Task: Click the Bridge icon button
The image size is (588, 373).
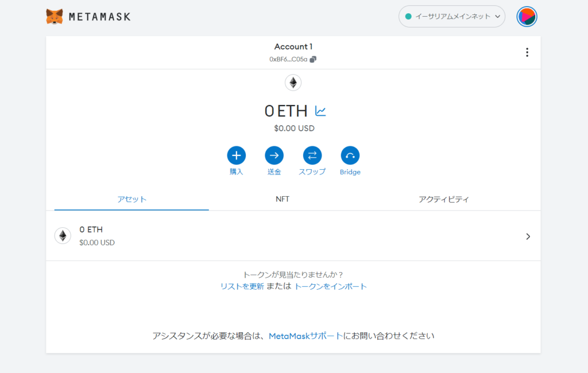Action: 350,155
